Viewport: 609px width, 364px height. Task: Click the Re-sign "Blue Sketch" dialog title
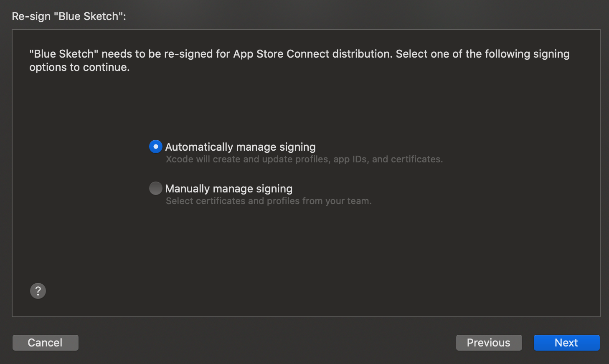[69, 16]
